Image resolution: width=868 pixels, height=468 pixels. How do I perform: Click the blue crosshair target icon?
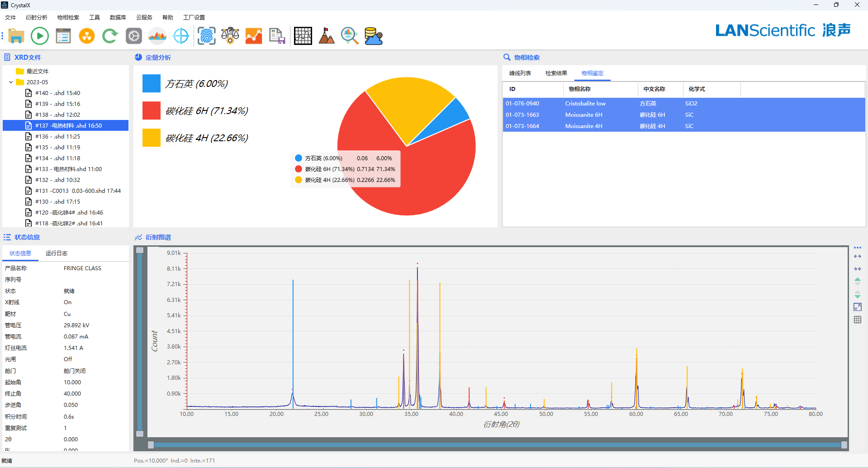(x=181, y=36)
